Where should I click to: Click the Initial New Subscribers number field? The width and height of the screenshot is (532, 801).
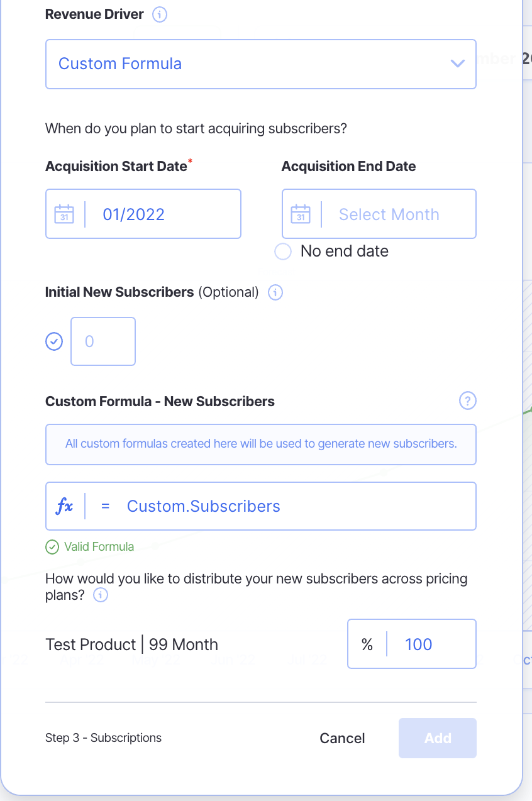click(103, 341)
